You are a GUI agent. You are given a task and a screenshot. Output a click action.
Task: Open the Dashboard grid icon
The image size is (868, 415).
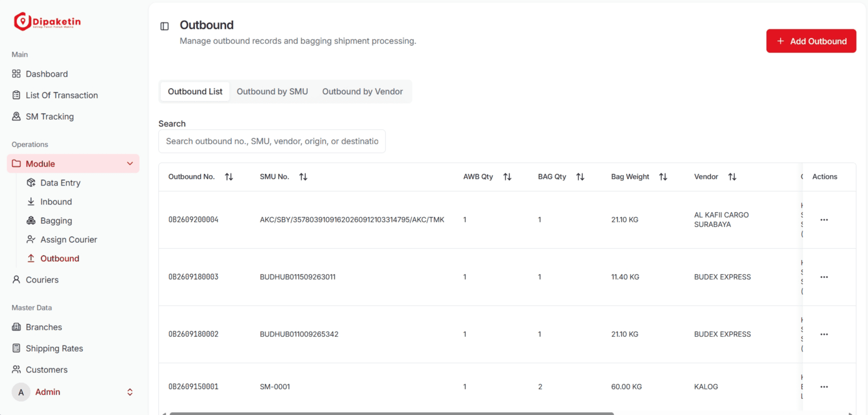17,74
